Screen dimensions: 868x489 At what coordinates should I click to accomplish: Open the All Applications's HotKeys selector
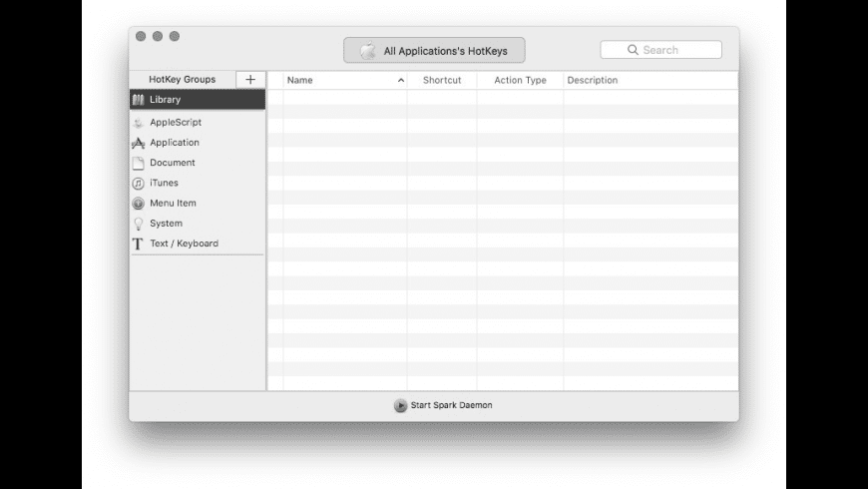click(x=434, y=50)
